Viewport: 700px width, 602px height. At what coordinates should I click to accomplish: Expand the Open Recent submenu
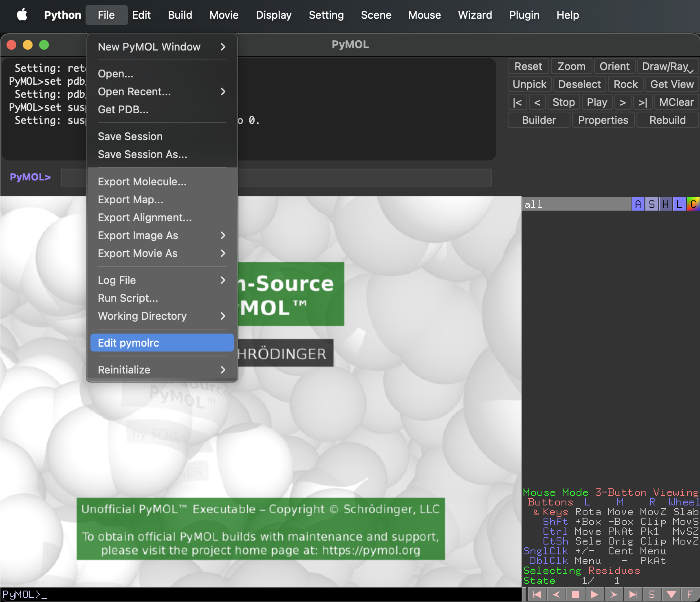[x=162, y=92]
